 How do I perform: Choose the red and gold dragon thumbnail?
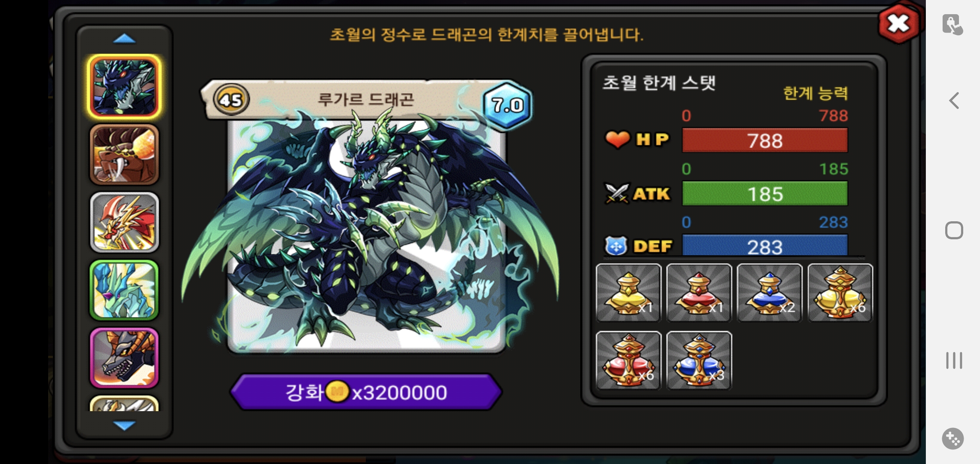point(124,222)
